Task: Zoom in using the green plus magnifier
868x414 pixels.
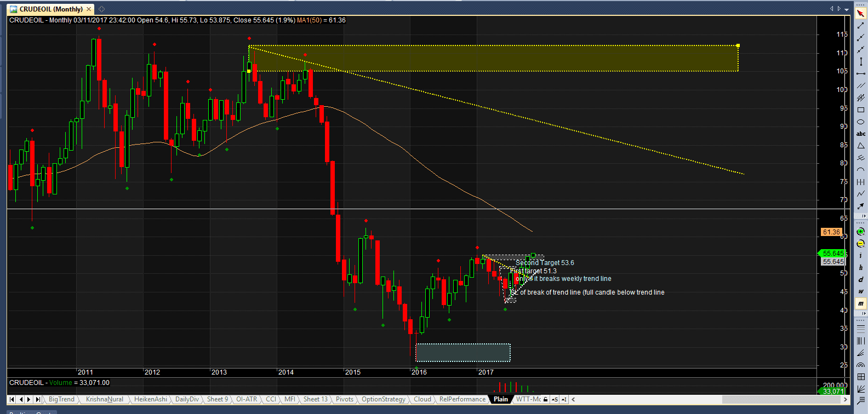Action: (x=860, y=232)
